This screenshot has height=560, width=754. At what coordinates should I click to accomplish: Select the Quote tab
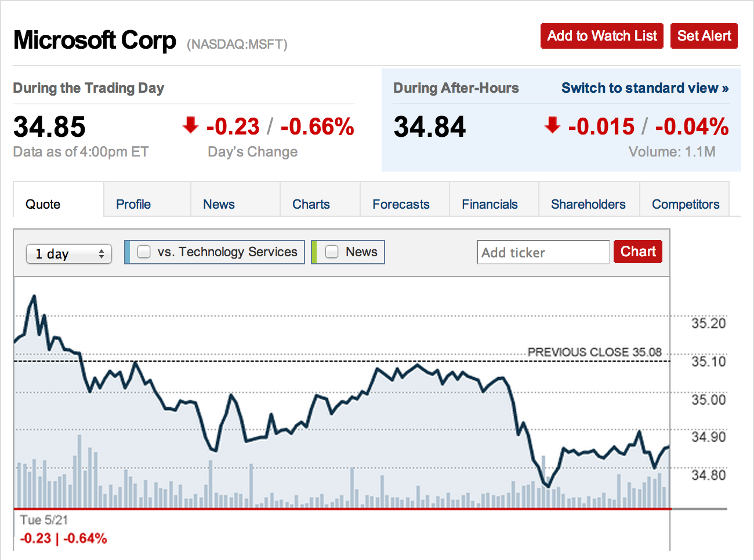click(x=43, y=204)
